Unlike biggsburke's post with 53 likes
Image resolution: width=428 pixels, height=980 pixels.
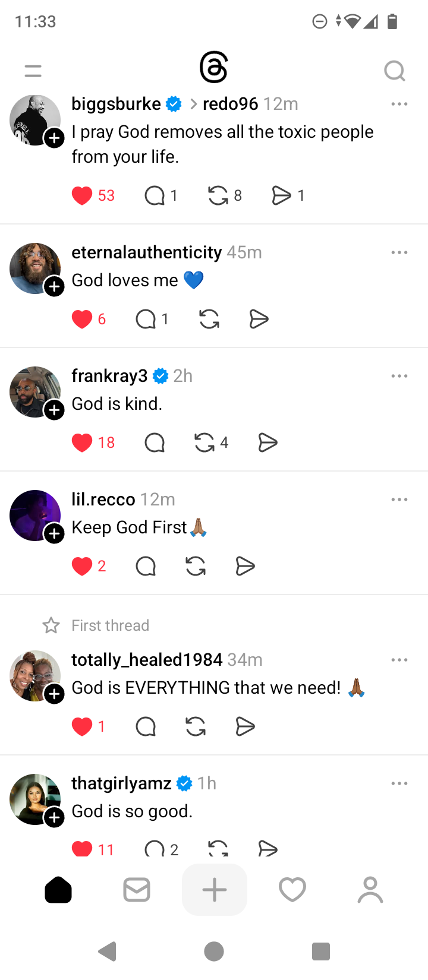82,195
